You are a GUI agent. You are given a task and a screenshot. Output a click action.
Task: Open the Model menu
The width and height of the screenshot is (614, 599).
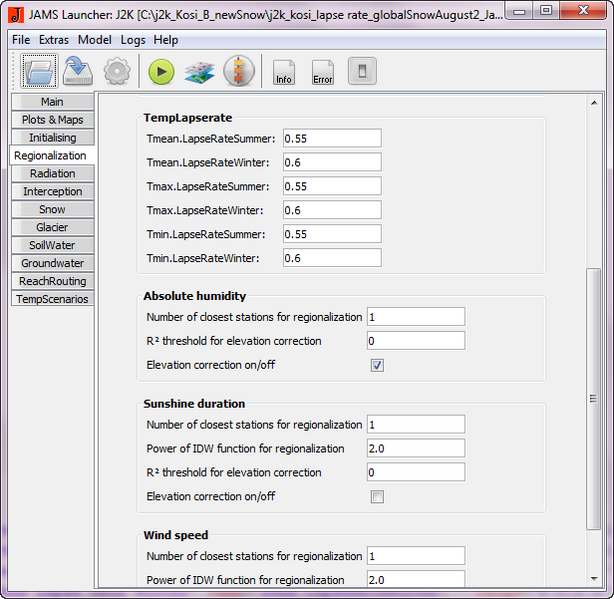tap(95, 40)
